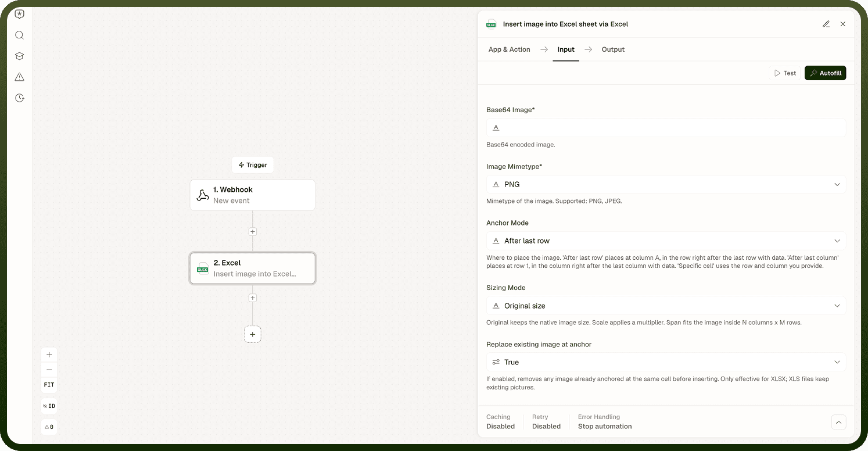
Task: Open Replace existing image True dropdown
Action: click(666, 362)
